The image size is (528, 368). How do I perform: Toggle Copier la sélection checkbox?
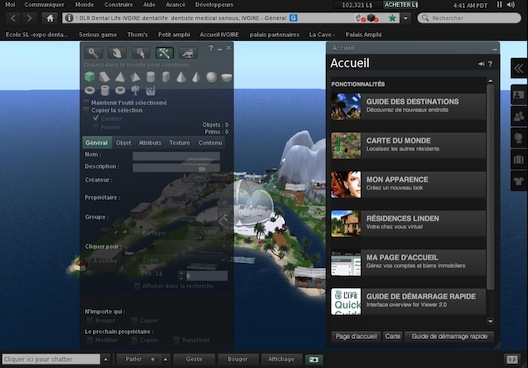[x=87, y=110]
